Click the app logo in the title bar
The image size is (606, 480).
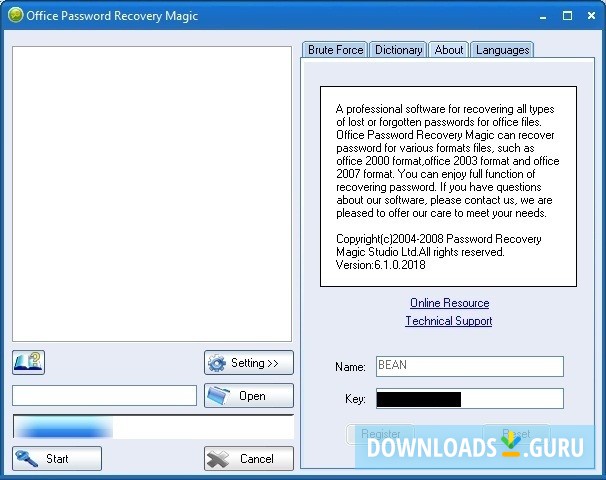tap(15, 15)
